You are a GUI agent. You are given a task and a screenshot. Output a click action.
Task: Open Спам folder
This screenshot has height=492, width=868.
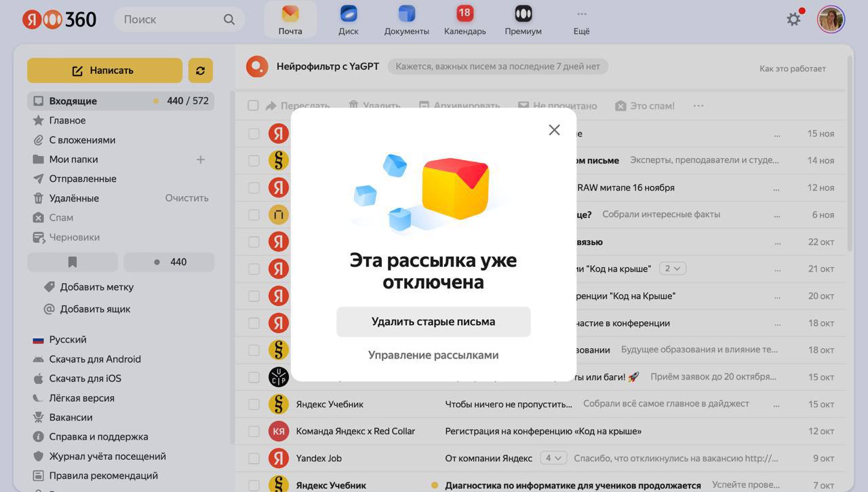pyautogui.click(x=61, y=218)
